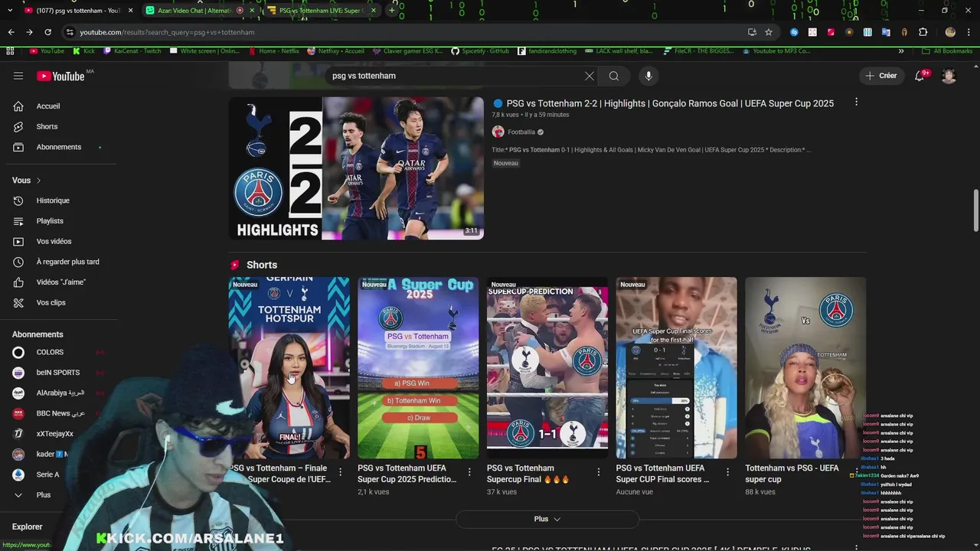Go to the YouTube home logo
Image resolution: width=980 pixels, height=551 pixels.
point(60,76)
